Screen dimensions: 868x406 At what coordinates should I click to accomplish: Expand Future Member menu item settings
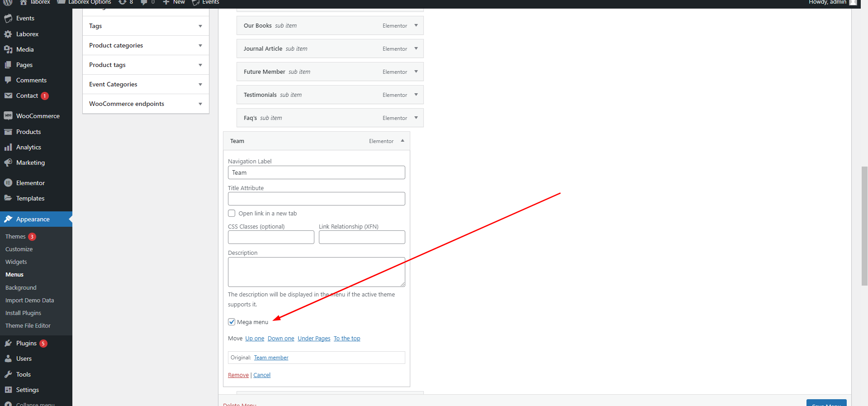click(416, 72)
